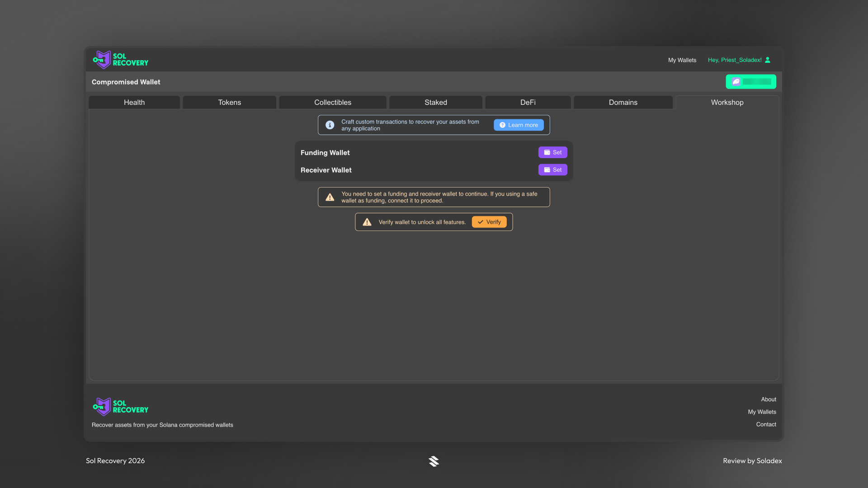Open the Learn more link
This screenshot has width=868, height=488.
click(x=519, y=125)
